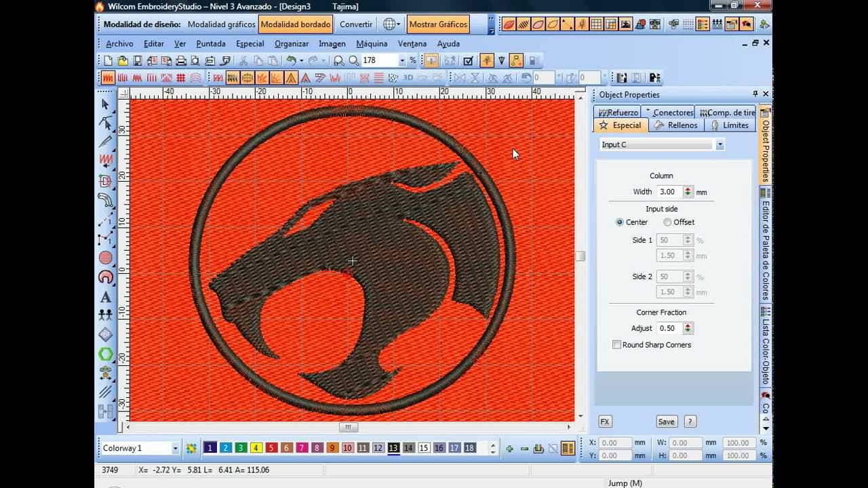
Task: Open the Refuerzo tab
Action: [x=618, y=113]
